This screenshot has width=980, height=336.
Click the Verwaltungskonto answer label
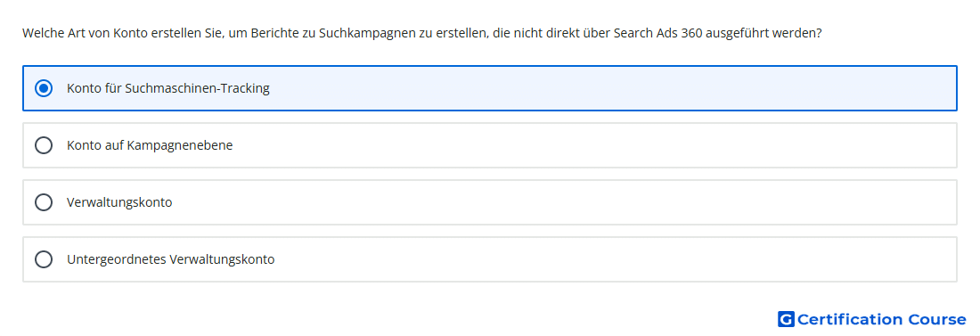click(119, 202)
